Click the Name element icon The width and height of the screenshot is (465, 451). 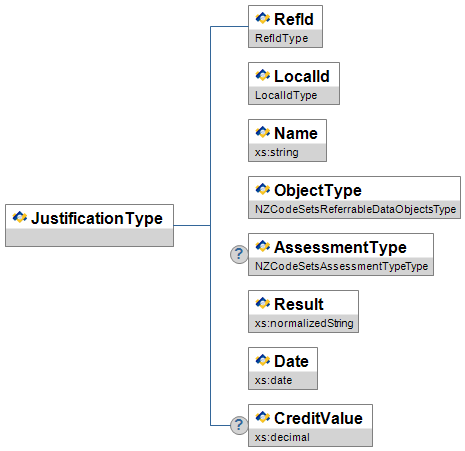[263, 132]
